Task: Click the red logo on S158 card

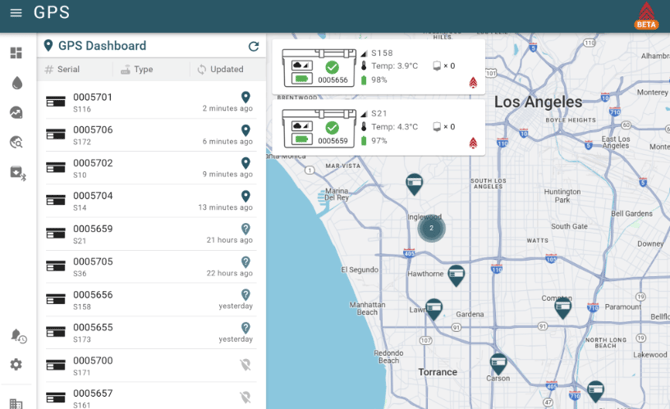Action: pyautogui.click(x=473, y=82)
